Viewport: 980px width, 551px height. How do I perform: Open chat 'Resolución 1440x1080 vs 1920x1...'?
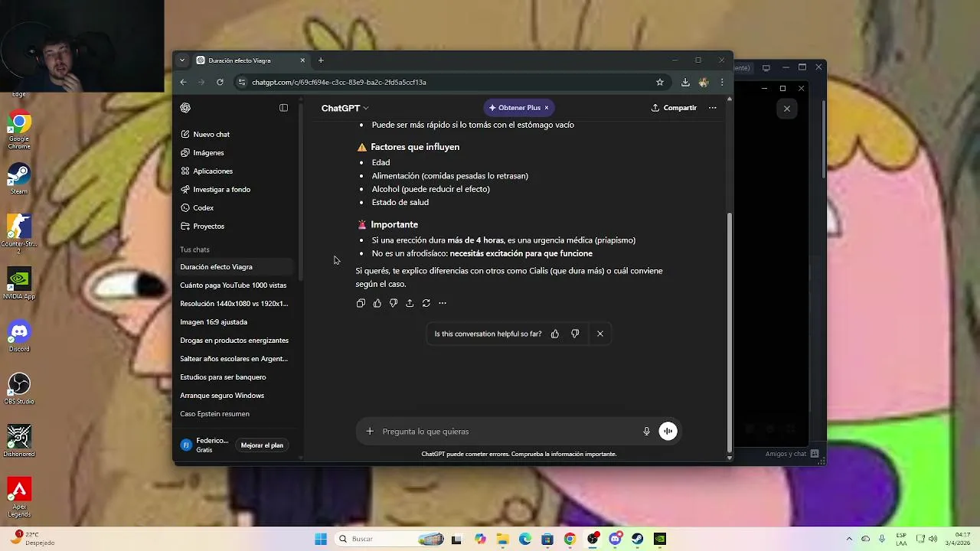[234, 304]
